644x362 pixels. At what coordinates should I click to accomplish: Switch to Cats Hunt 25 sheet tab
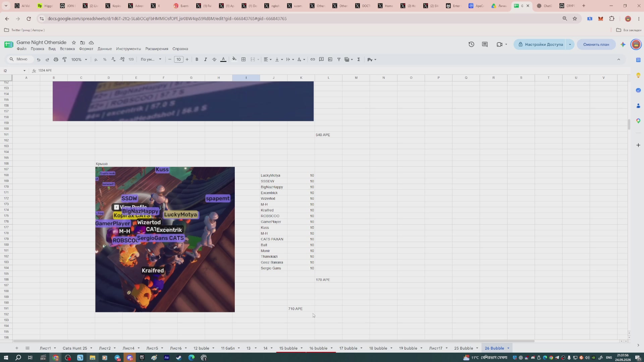(x=75, y=348)
